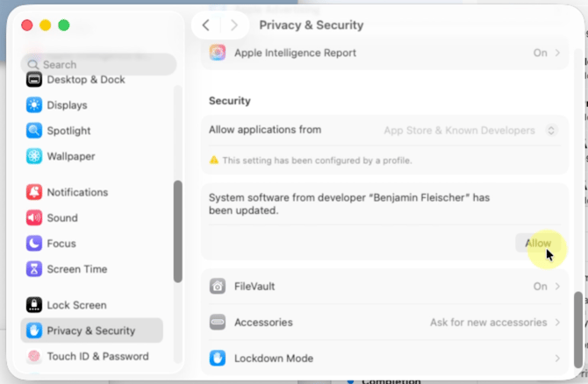This screenshot has width=588, height=384.
Task: Click the yellow warning triangle icon
Action: pos(214,160)
